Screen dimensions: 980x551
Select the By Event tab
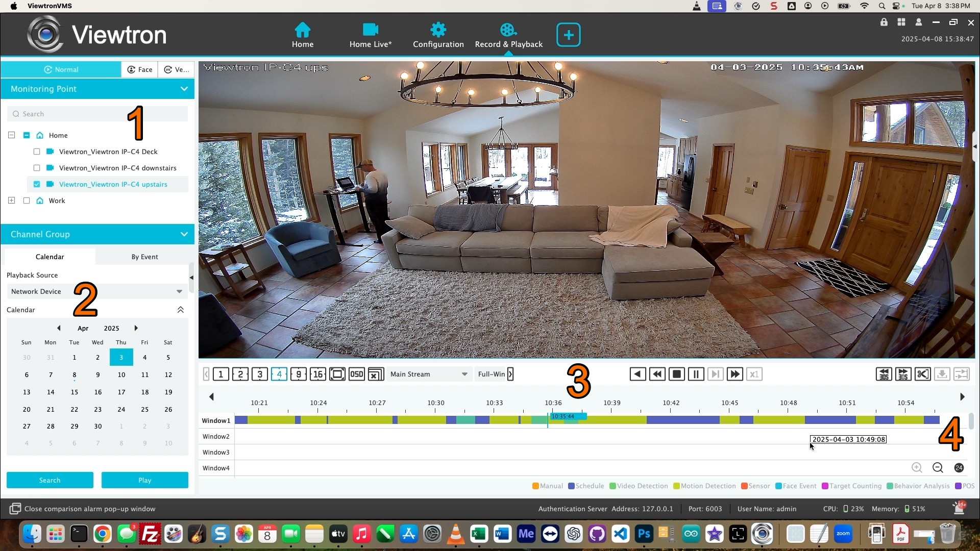(x=144, y=257)
